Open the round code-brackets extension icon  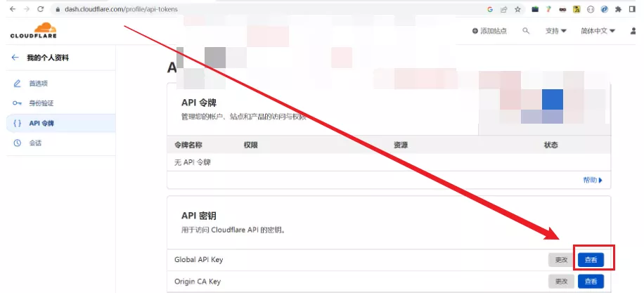pos(591,9)
